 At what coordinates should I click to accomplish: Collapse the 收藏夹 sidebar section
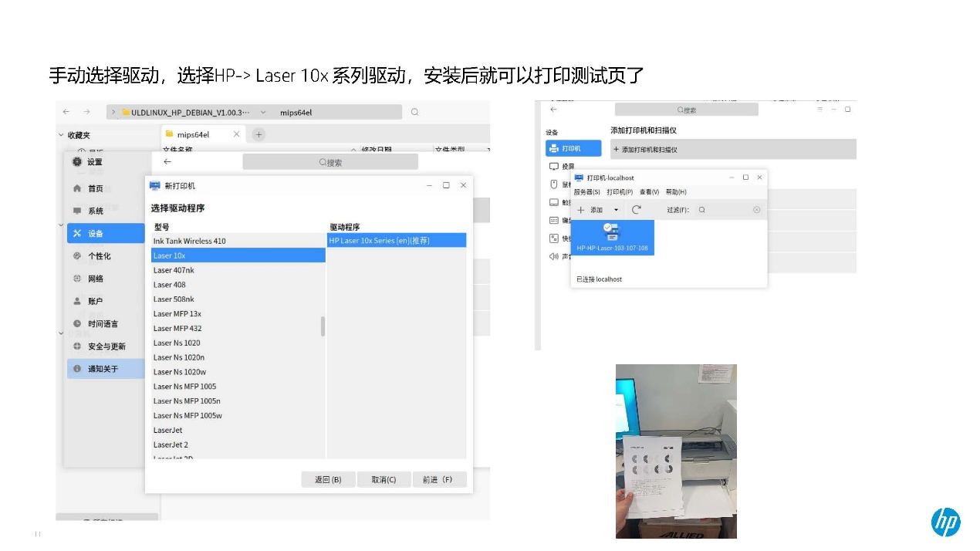coord(62,135)
